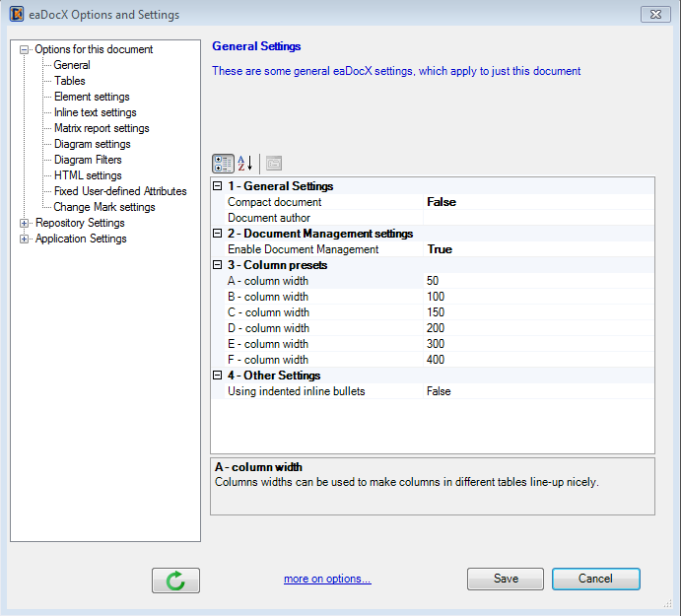Image resolution: width=681 pixels, height=616 pixels.
Task: Select Change Mark settings tree item
Action: point(104,207)
